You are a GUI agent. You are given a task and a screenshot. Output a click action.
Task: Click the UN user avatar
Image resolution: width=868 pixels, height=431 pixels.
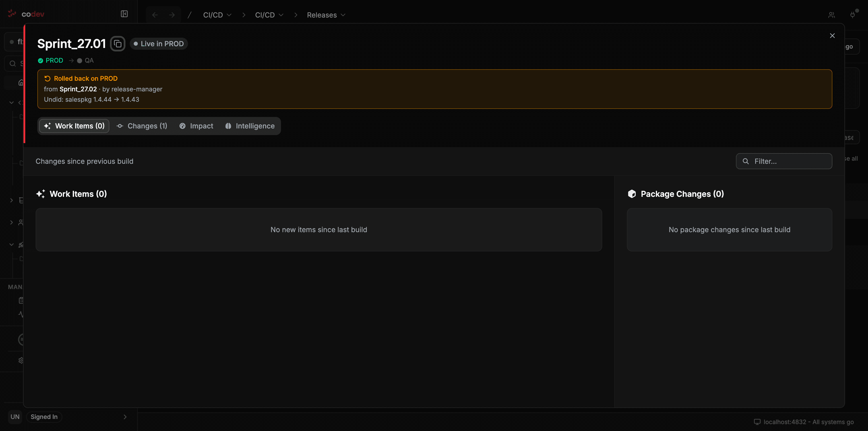[15, 417]
